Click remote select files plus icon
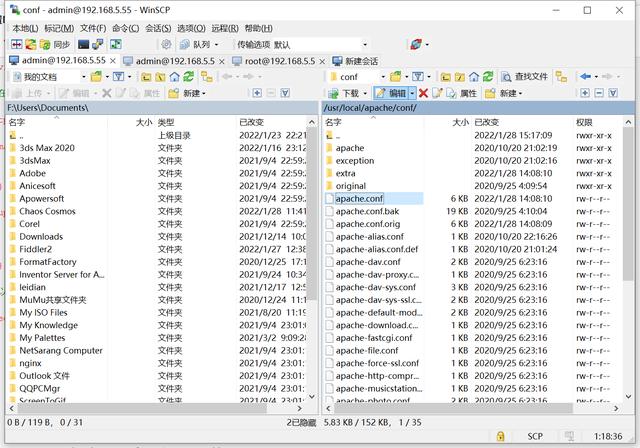The width and height of the screenshot is (640, 448). (x=585, y=93)
